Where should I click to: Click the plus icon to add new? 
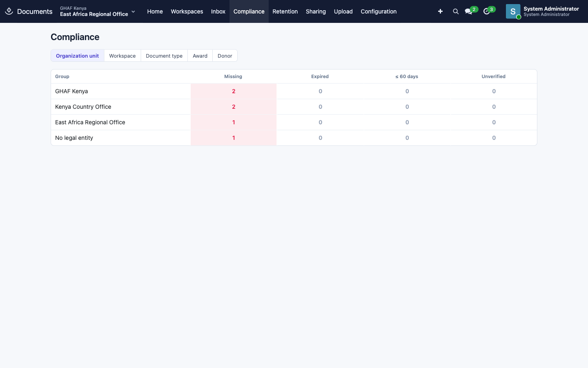click(440, 11)
